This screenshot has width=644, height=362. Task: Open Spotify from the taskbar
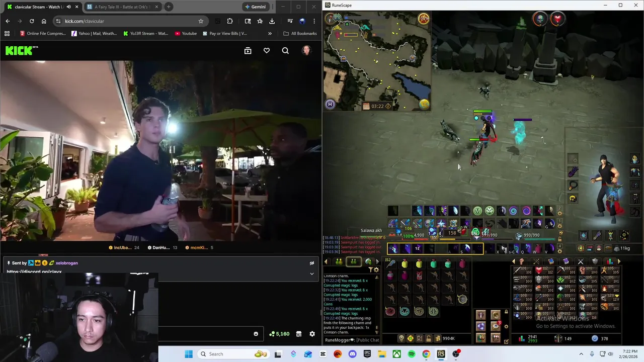[x=412, y=354]
